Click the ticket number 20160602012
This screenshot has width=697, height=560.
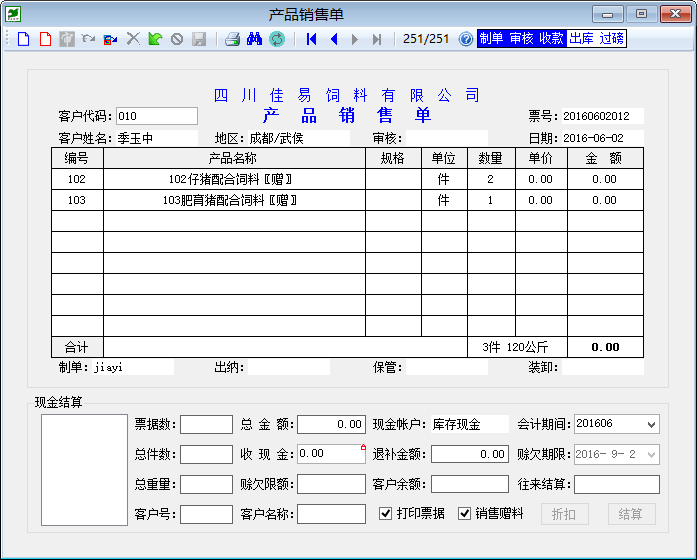coord(597,116)
